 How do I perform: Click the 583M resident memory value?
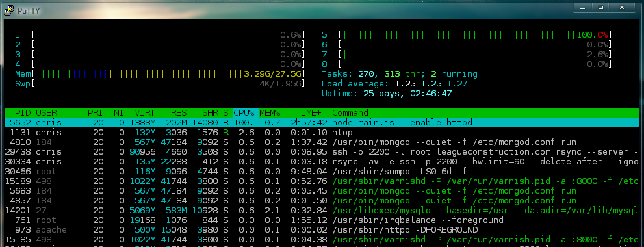(176, 210)
